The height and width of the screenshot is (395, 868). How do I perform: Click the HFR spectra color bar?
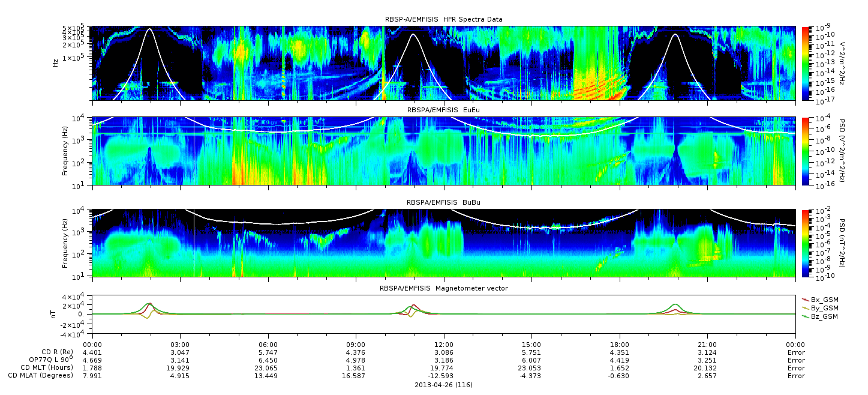tap(806, 63)
